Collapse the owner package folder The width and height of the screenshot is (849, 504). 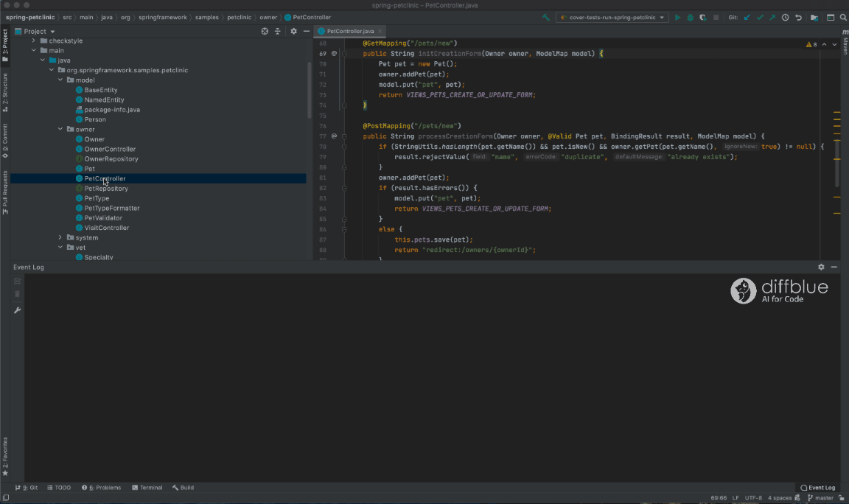pos(60,130)
